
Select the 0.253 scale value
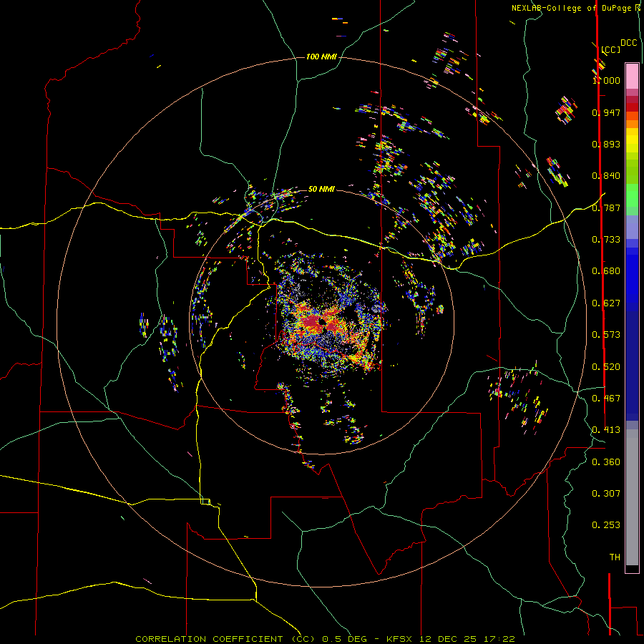pyautogui.click(x=606, y=525)
